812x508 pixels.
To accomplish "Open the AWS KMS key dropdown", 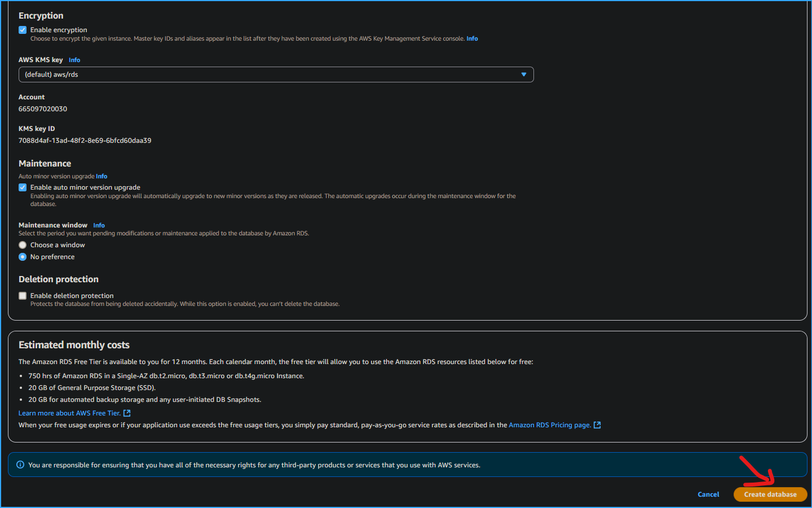I will point(276,74).
